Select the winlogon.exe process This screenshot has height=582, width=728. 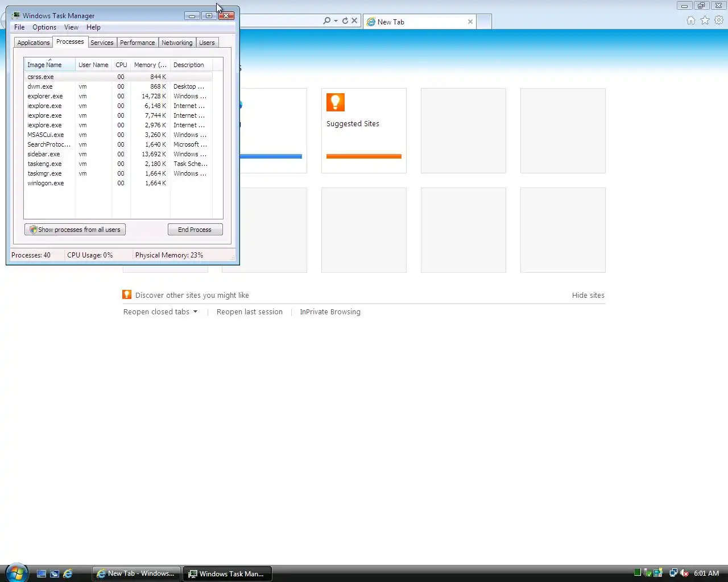(x=118, y=183)
